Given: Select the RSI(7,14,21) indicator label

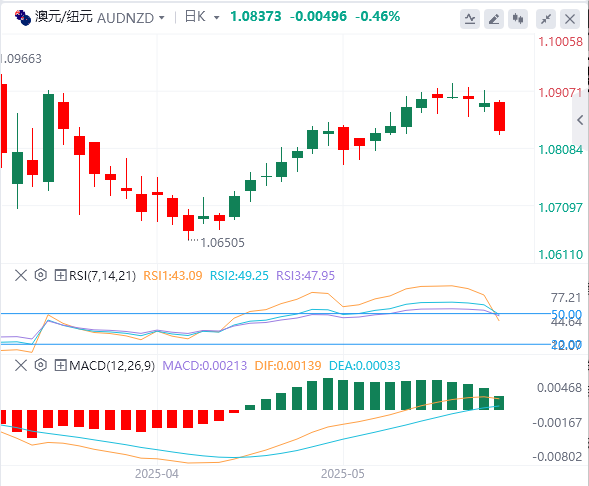Looking at the screenshot, I should [x=102, y=276].
